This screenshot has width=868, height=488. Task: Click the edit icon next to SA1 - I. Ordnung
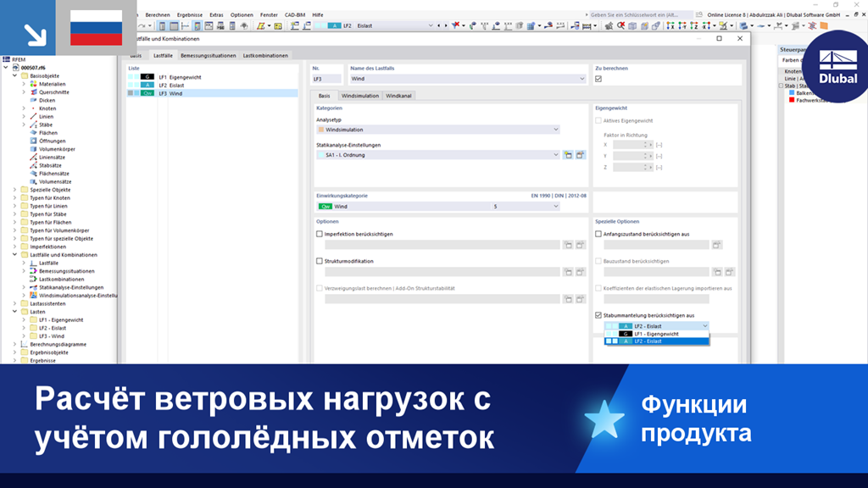tap(580, 155)
